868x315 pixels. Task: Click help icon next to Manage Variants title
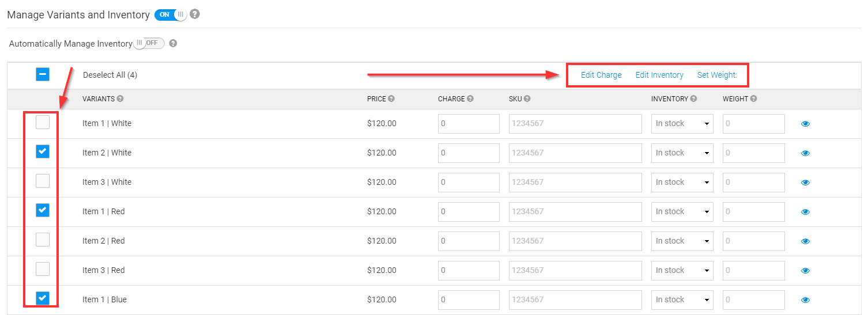pyautogui.click(x=195, y=14)
